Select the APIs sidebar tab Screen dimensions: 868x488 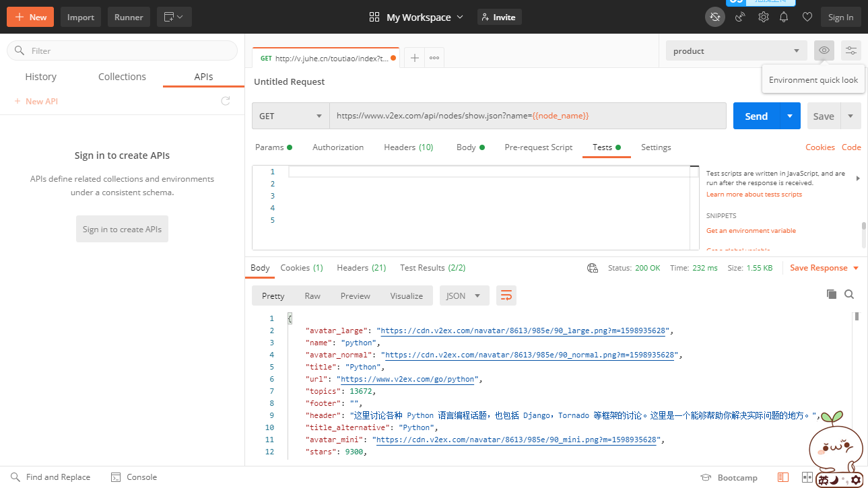point(203,77)
